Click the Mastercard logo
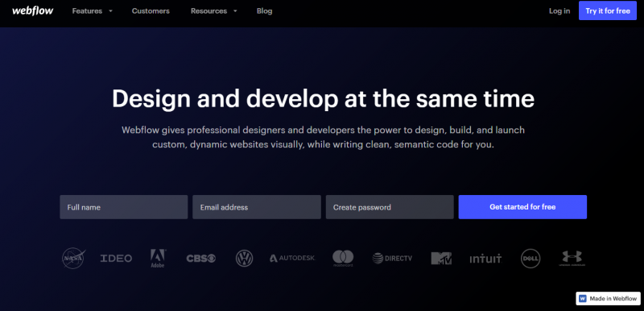Image resolution: width=644 pixels, height=311 pixels. click(343, 259)
